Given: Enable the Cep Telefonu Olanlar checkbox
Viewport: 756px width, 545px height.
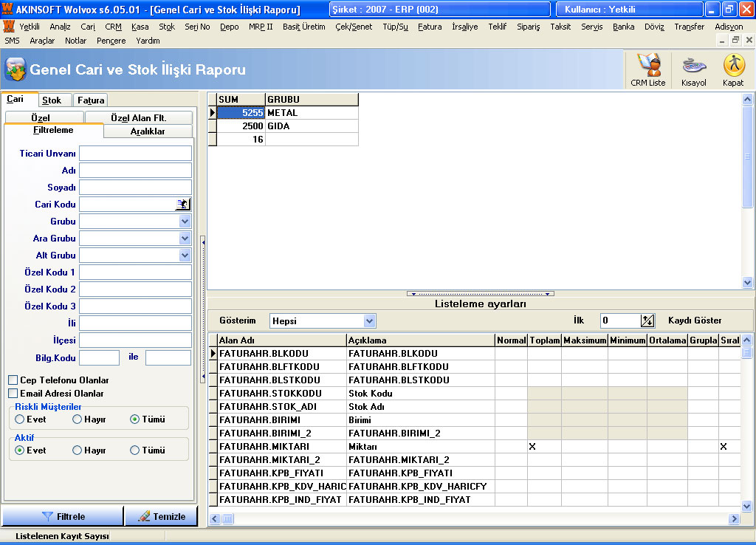Looking at the screenshot, I should coord(13,380).
